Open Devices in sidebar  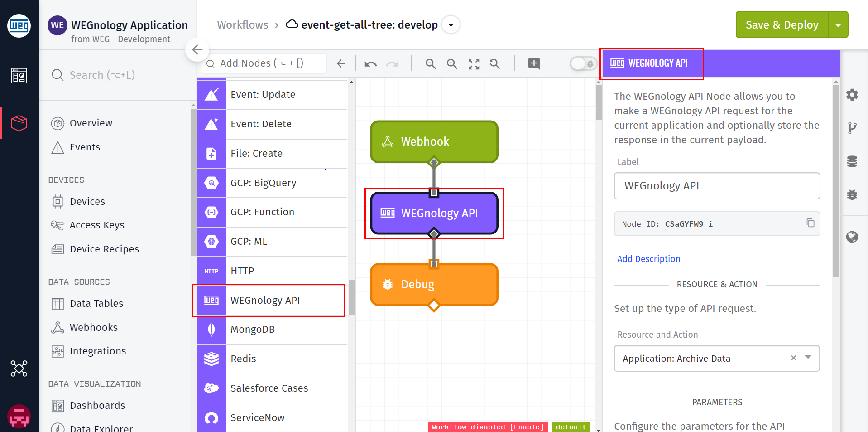pyautogui.click(x=87, y=201)
